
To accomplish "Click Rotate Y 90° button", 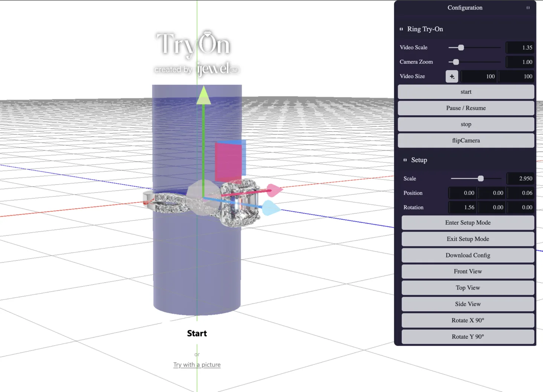I will [468, 337].
